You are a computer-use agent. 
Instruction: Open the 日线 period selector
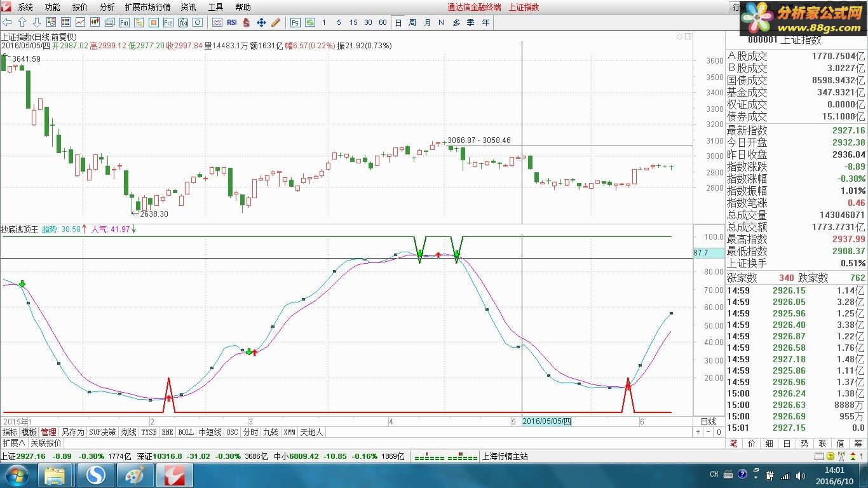[709, 422]
